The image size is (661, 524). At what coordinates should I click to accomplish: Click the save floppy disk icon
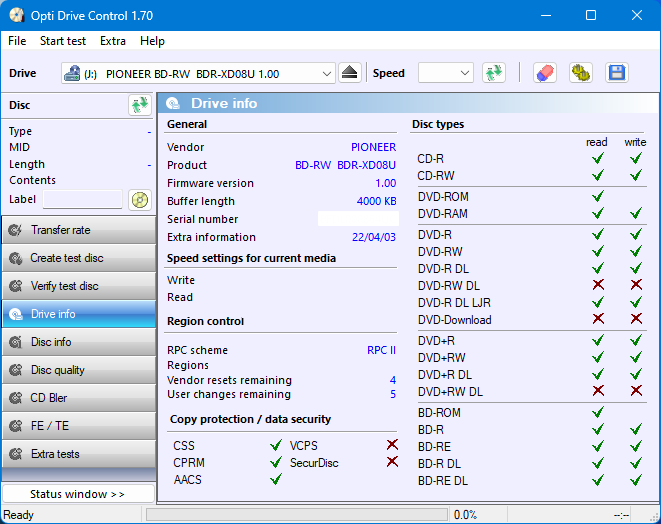[x=617, y=73]
